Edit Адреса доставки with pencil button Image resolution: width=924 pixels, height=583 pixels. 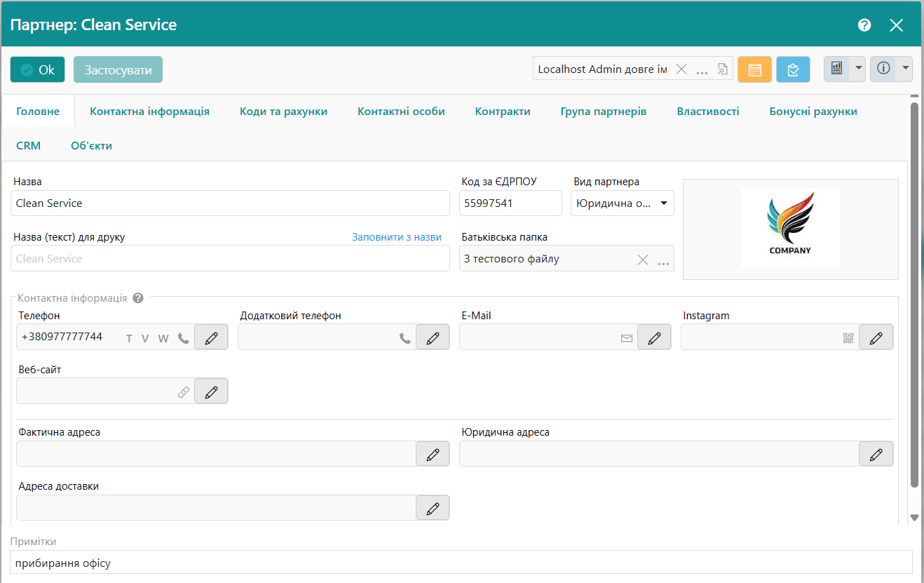click(x=433, y=508)
